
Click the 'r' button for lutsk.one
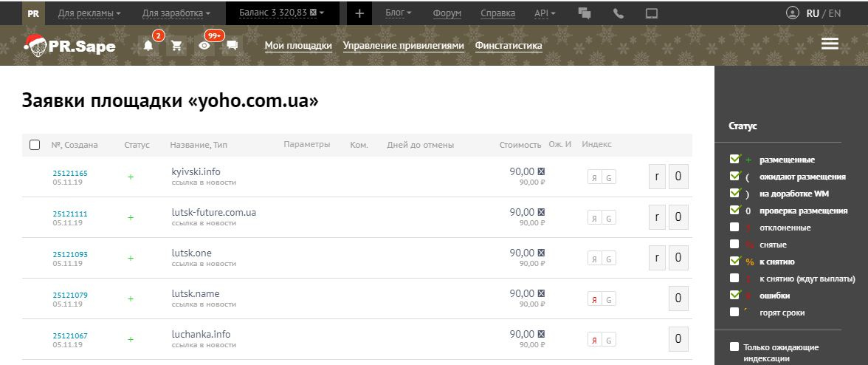click(657, 258)
